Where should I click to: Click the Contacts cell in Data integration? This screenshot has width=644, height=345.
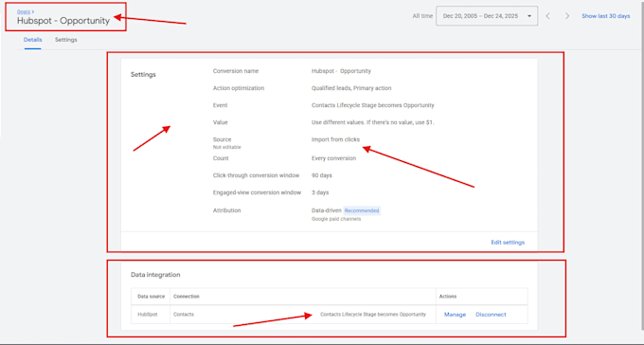click(x=184, y=314)
